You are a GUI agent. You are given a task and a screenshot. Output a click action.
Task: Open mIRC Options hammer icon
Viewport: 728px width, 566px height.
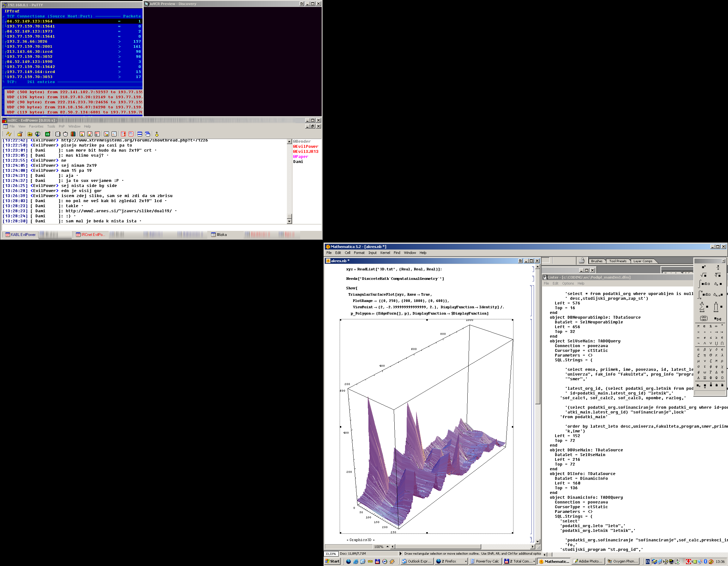coord(20,134)
